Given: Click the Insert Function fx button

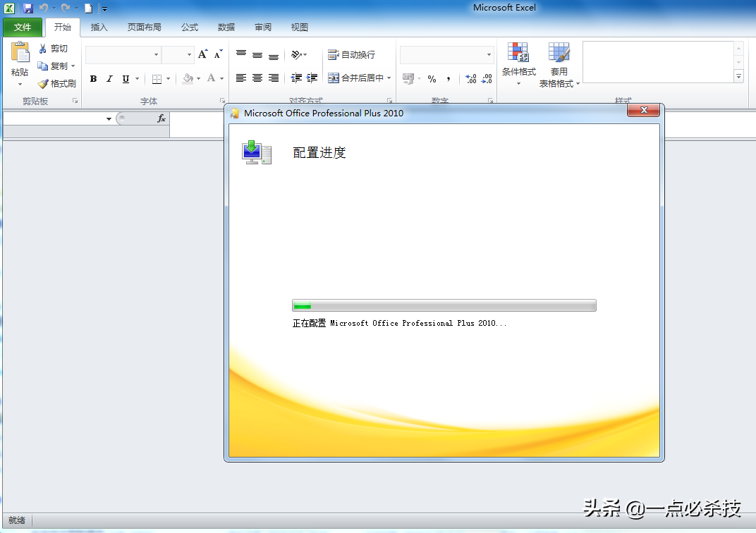Looking at the screenshot, I should tap(161, 118).
